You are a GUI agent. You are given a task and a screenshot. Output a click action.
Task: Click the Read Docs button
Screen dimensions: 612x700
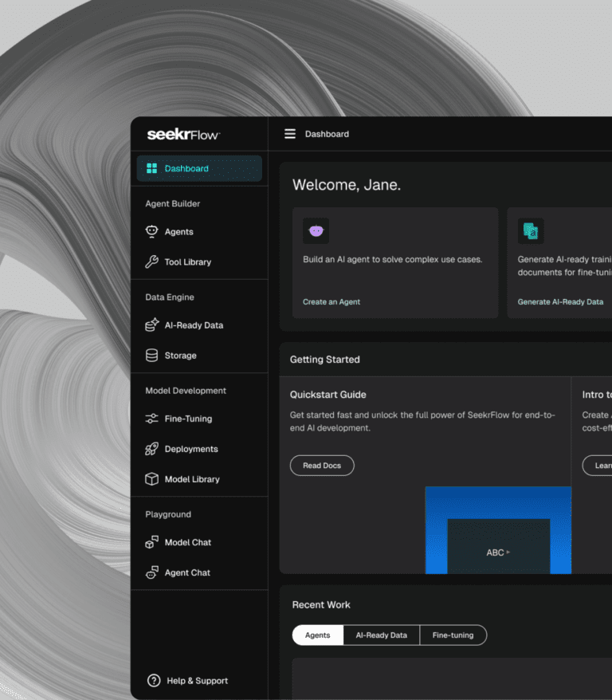point(322,465)
